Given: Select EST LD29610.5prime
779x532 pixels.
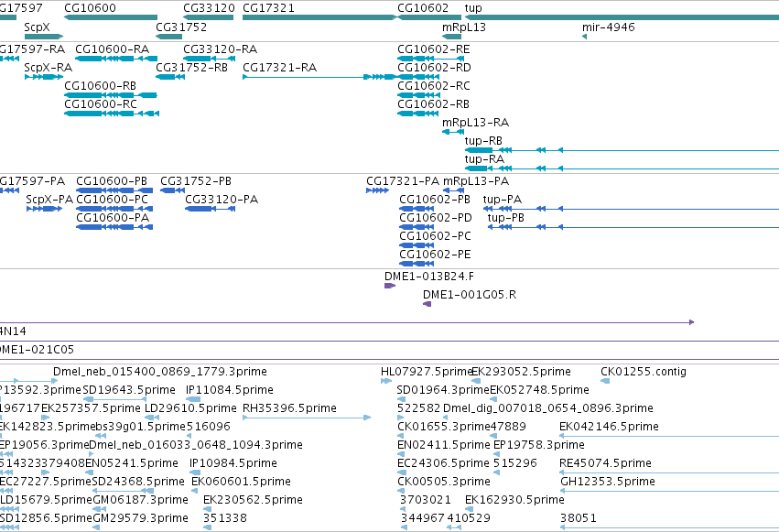Looking at the screenshot, I should point(190,408).
